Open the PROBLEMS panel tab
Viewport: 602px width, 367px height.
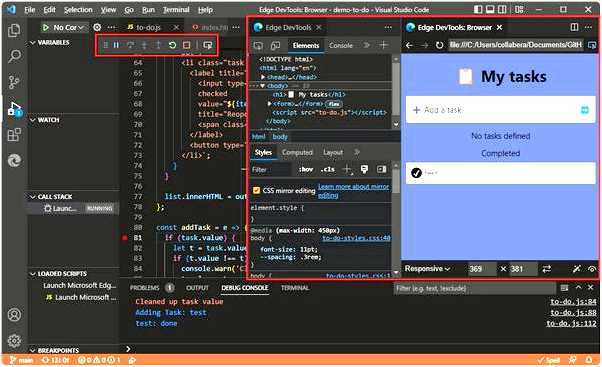click(144, 288)
